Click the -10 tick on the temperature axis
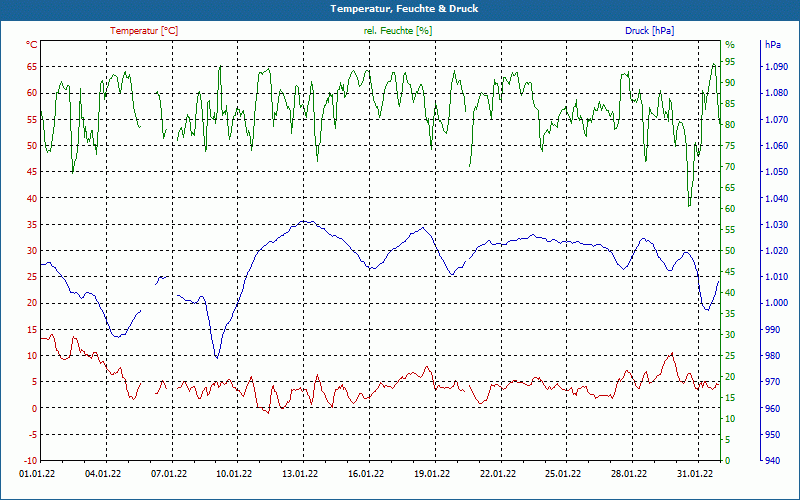Viewport: 800px width, 500px height. pyautogui.click(x=30, y=461)
